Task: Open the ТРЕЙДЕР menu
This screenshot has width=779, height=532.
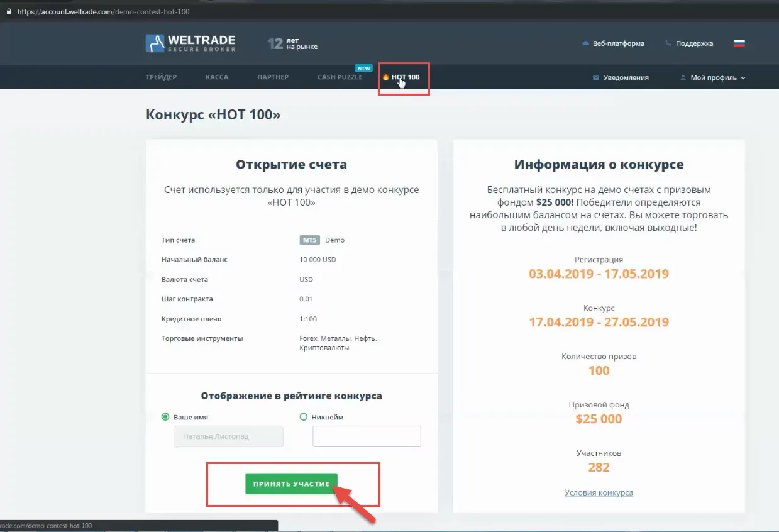Action: point(161,77)
